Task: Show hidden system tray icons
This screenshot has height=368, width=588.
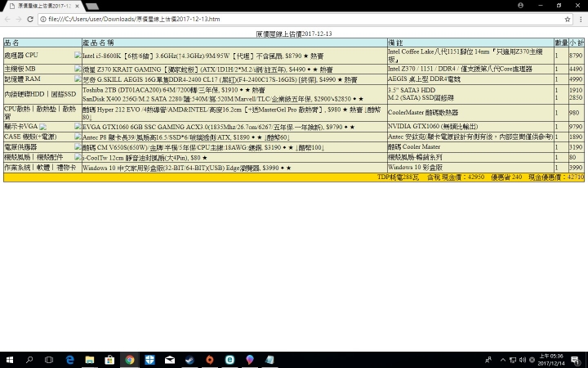Action: pyautogui.click(x=503, y=360)
